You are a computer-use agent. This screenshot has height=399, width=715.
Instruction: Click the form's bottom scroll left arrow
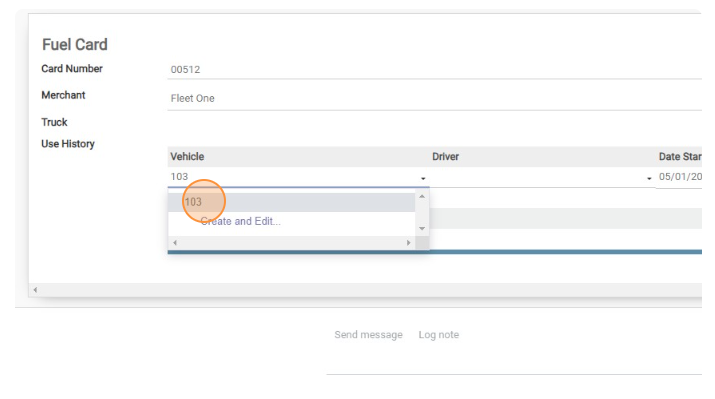pyautogui.click(x=35, y=290)
